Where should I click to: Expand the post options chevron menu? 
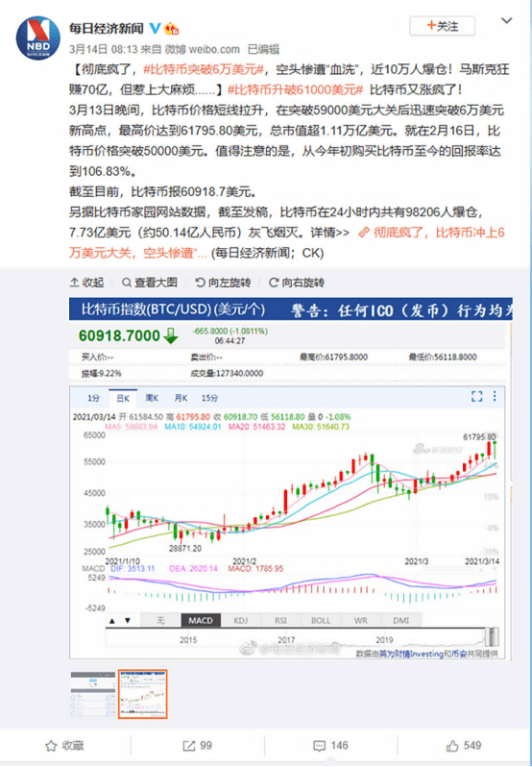tap(507, 21)
